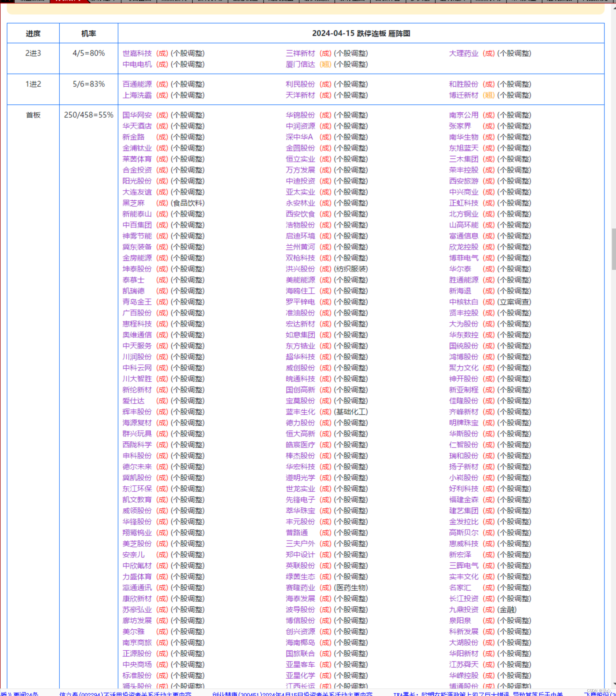Open the 洪兴股份 stock link
The image size is (616, 696).
(300, 269)
